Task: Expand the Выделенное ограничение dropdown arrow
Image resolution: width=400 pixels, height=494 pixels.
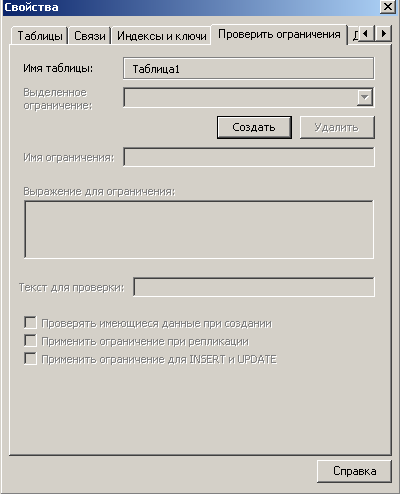Action: [x=365, y=97]
